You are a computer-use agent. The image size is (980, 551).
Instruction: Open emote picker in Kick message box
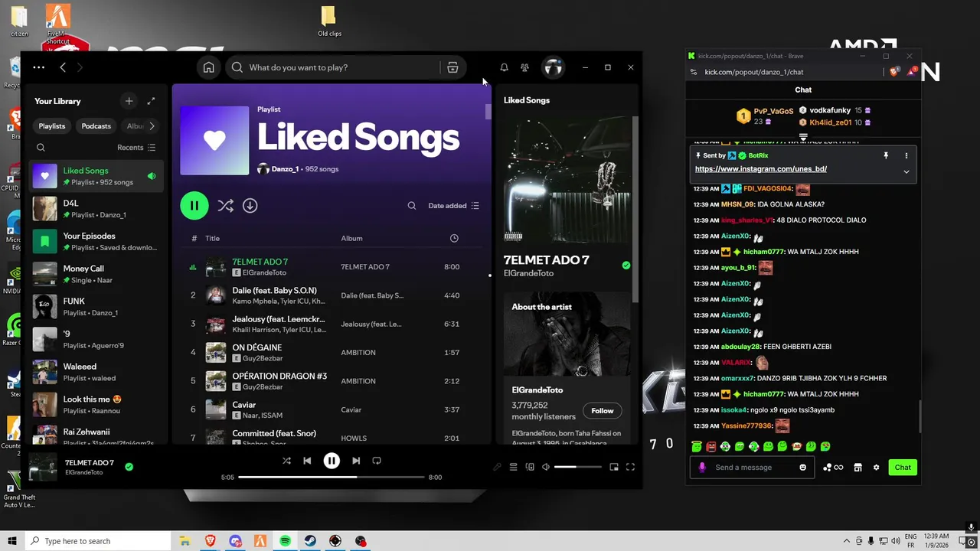coord(802,468)
